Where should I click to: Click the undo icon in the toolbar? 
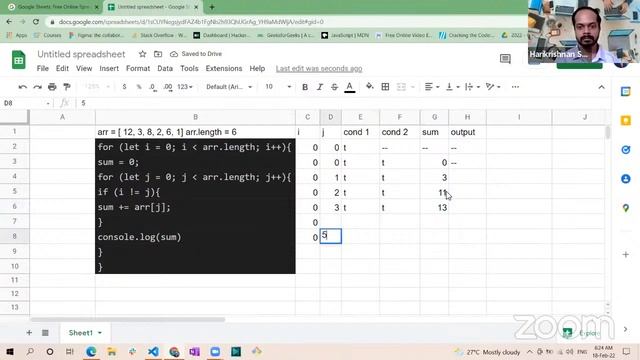click(x=23, y=87)
